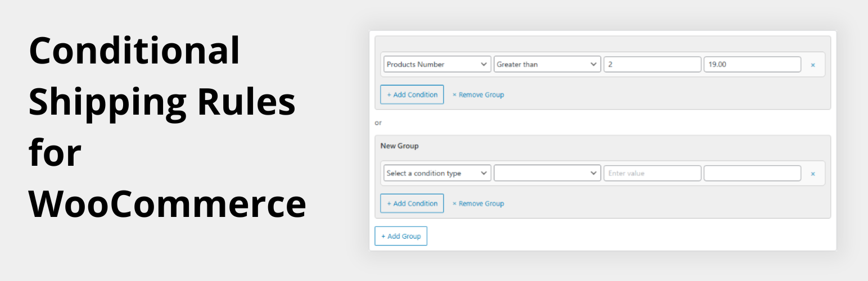Click the New Group title label
The width and height of the screenshot is (868, 281).
pos(399,146)
